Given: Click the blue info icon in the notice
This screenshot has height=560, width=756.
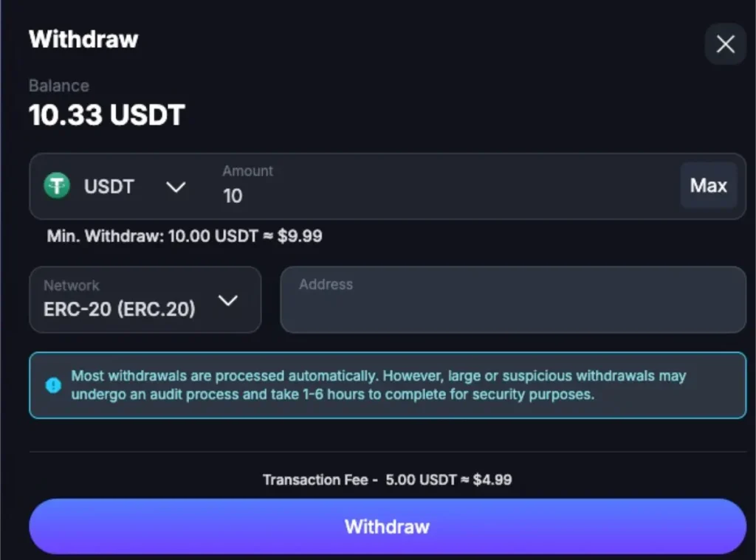Looking at the screenshot, I should click(53, 385).
